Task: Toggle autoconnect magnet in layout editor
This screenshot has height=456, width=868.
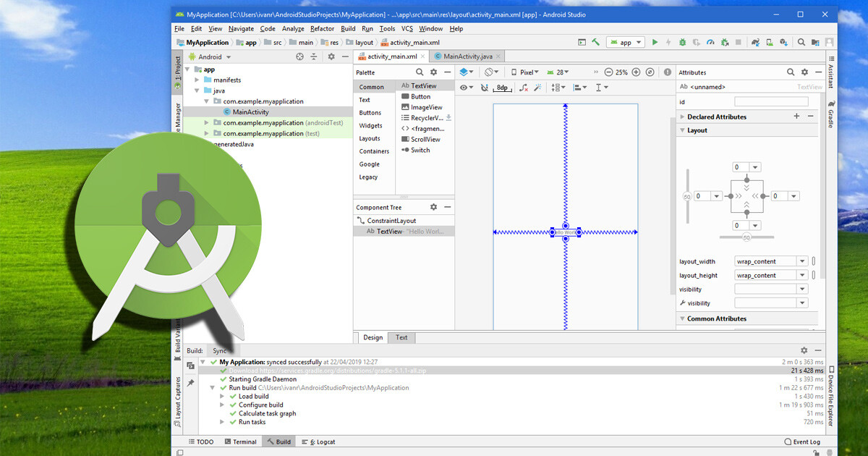Action: [x=485, y=88]
